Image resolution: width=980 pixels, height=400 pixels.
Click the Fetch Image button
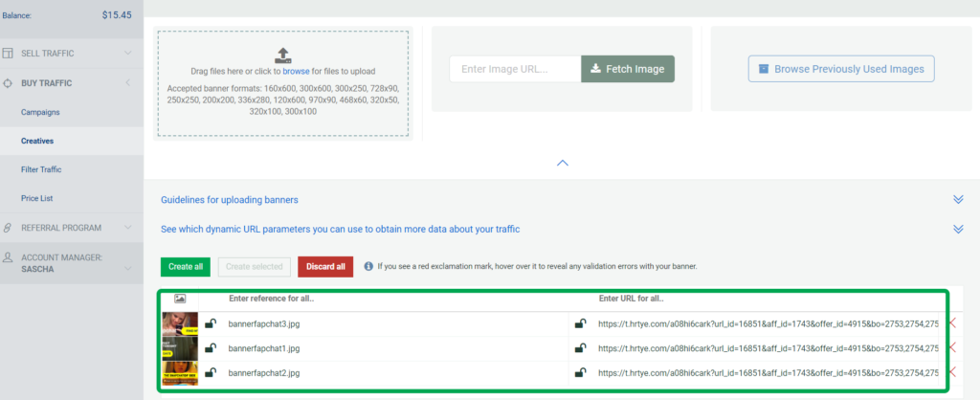628,69
